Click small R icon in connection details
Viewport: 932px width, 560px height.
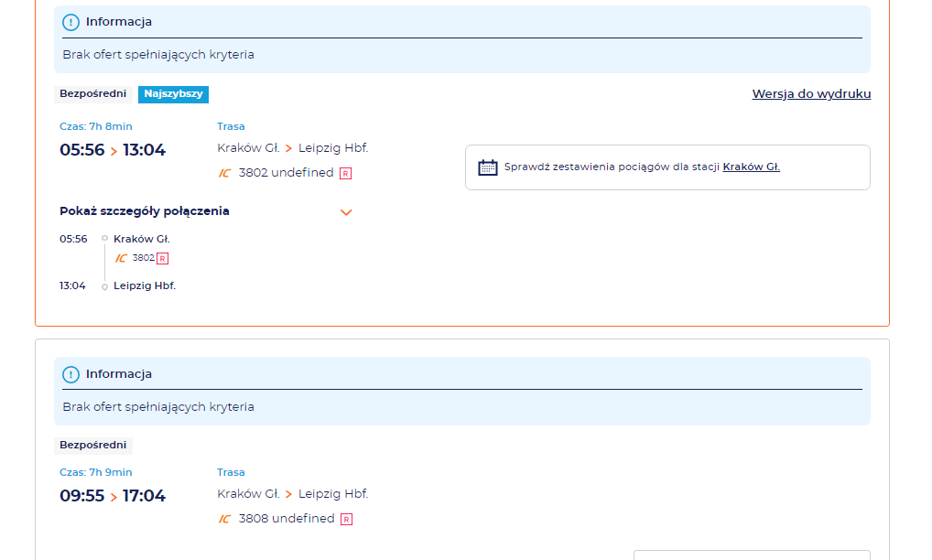[x=162, y=258]
